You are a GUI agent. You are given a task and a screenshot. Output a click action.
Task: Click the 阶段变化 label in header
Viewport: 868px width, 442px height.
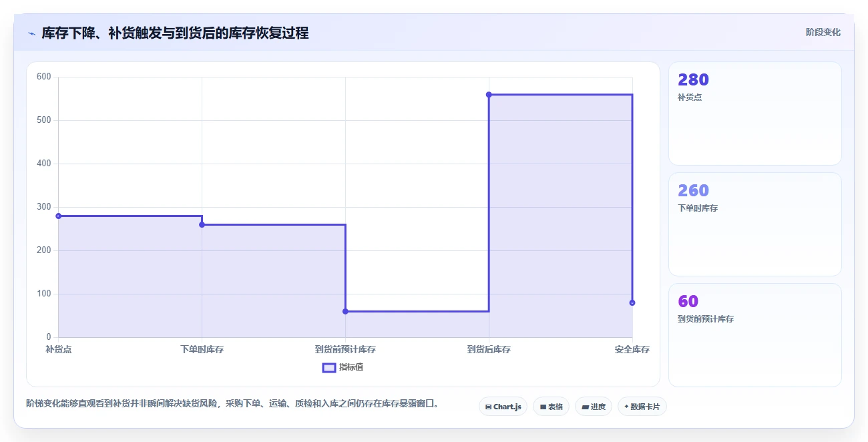click(823, 32)
